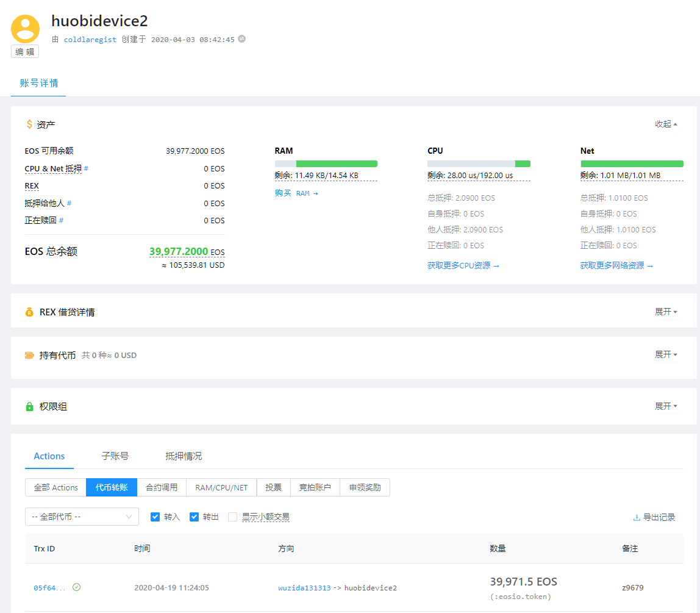
Task: Open the 全部代币 token dropdown
Action: pyautogui.click(x=82, y=517)
